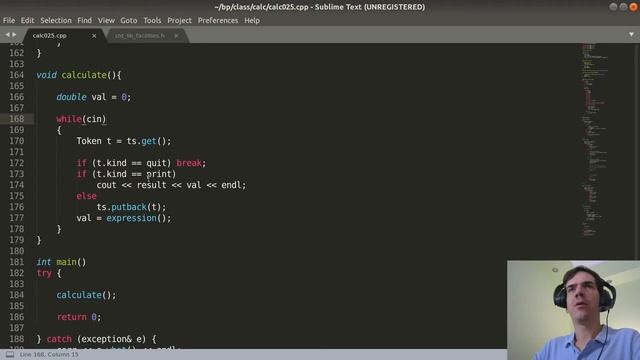This screenshot has height=360, width=640.
Task: Close the second, inactive file tab
Action: [176, 36]
